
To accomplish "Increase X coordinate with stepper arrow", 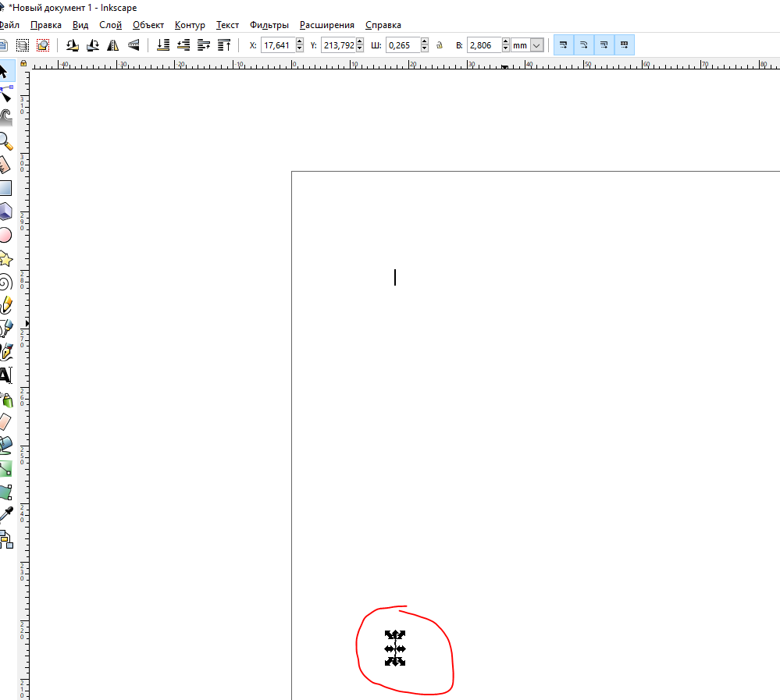I will 300,42.
